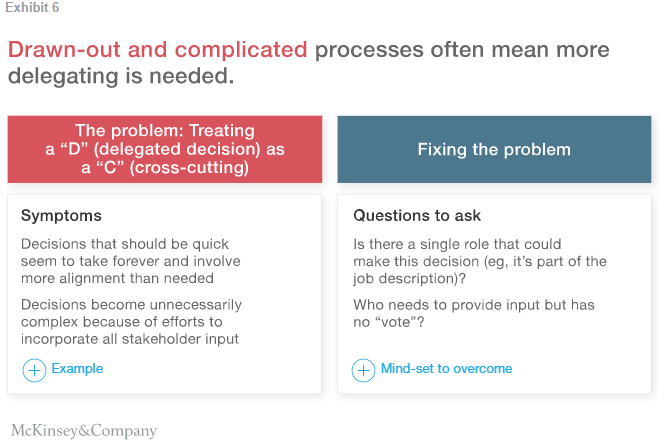Click the plus icon beside Example
The height and width of the screenshot is (447, 669).
click(x=34, y=370)
